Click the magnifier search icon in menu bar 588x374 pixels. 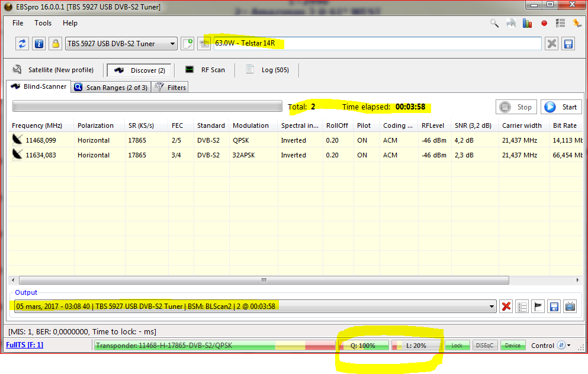pyautogui.click(x=494, y=23)
